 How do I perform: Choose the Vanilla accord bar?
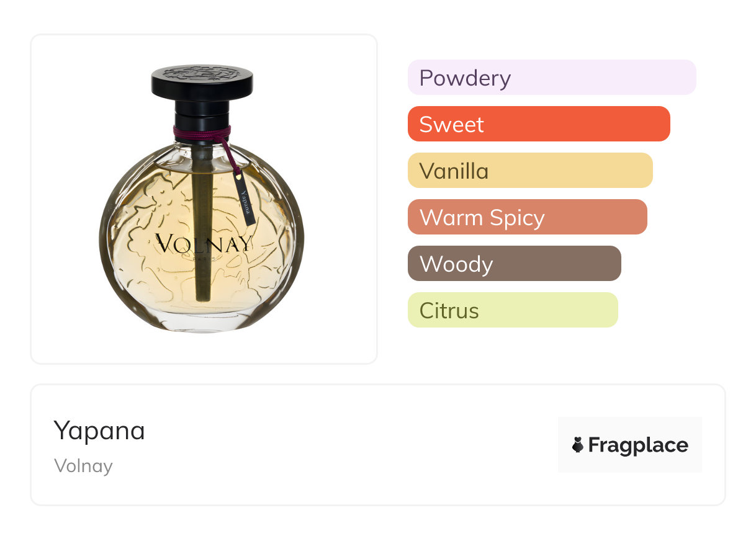[x=529, y=171]
